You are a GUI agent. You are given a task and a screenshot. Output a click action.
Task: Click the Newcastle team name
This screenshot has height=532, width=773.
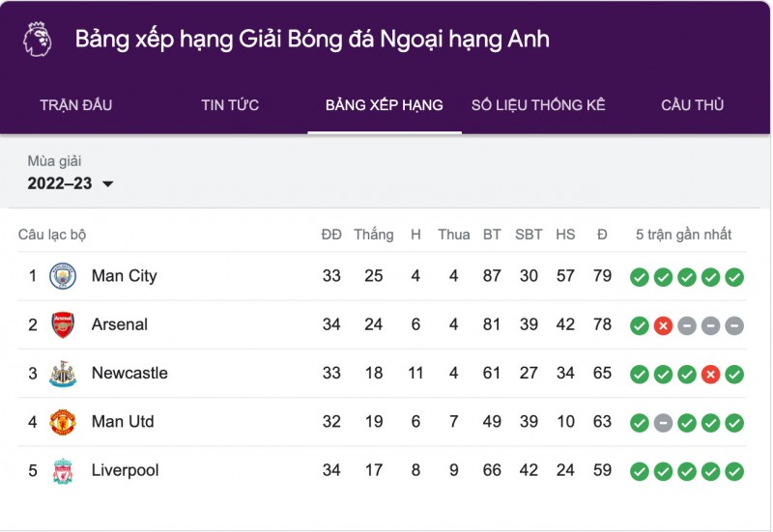tap(129, 374)
